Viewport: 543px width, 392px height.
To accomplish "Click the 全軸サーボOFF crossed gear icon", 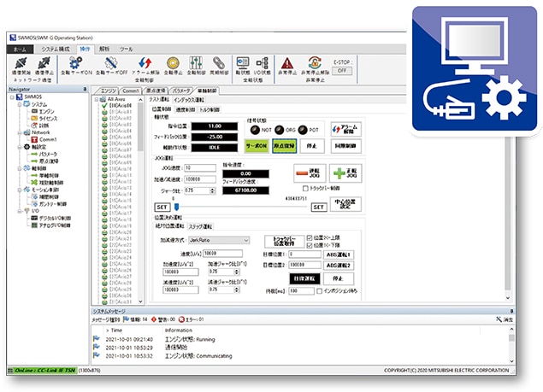I will [111, 62].
